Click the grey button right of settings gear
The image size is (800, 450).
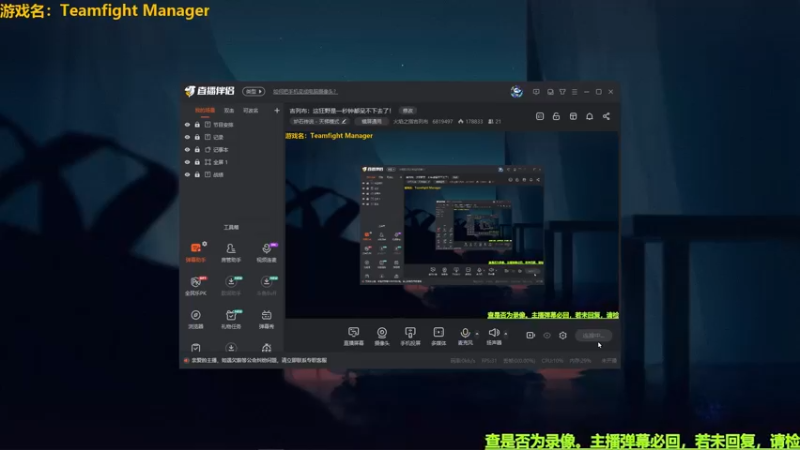[593, 335]
